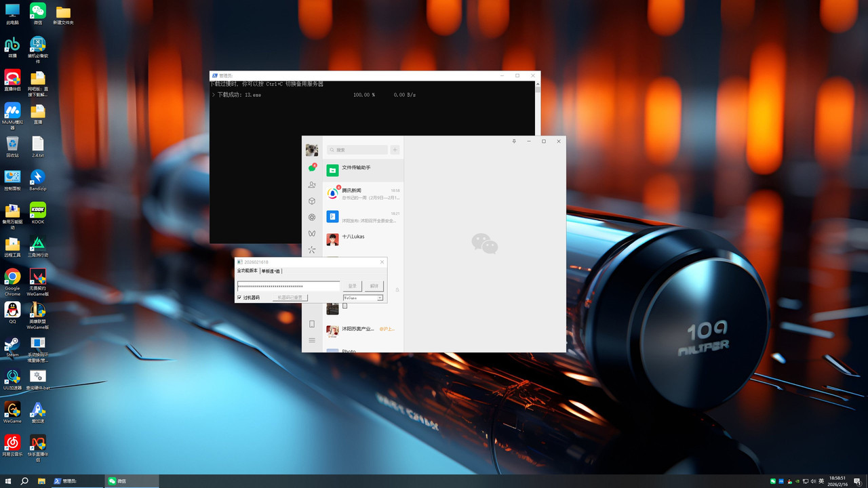Select the UU加速器 desktop icon
Image resolution: width=868 pixels, height=488 pixels.
[x=12, y=379]
